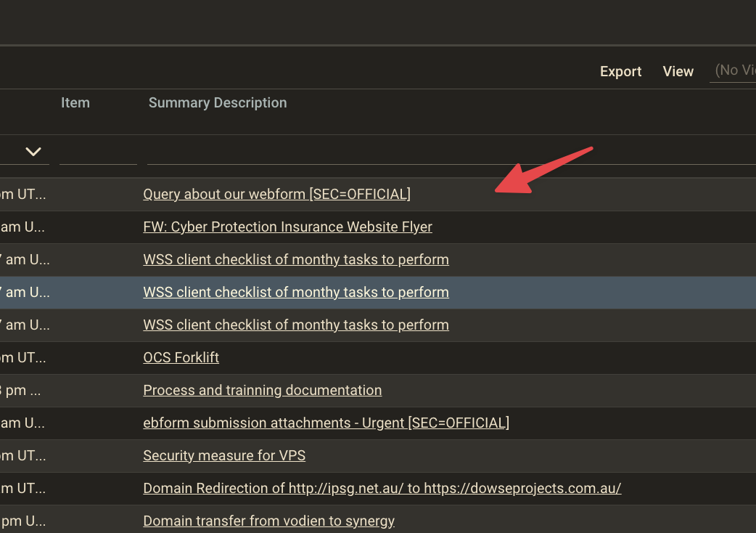Sort by the Item column header
The image size is (756, 533).
coord(75,103)
